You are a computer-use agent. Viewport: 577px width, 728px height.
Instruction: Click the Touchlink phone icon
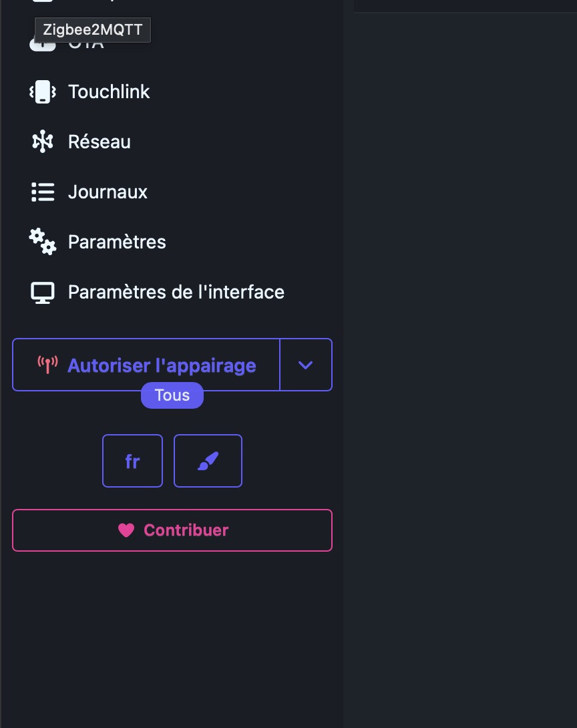[x=43, y=92]
